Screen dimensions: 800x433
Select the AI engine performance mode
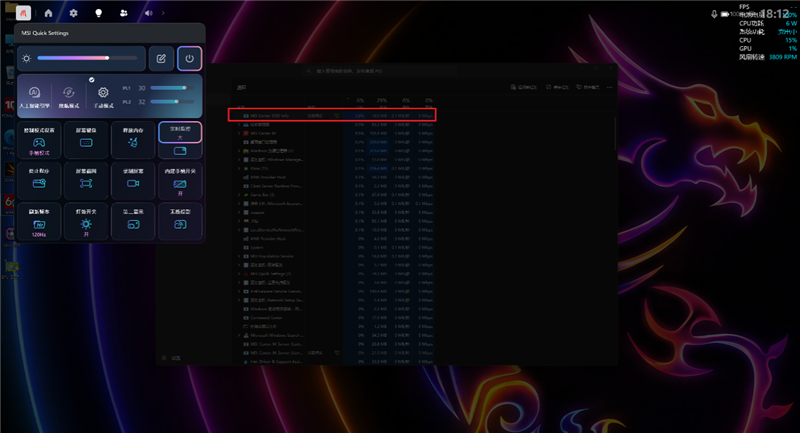pos(34,96)
